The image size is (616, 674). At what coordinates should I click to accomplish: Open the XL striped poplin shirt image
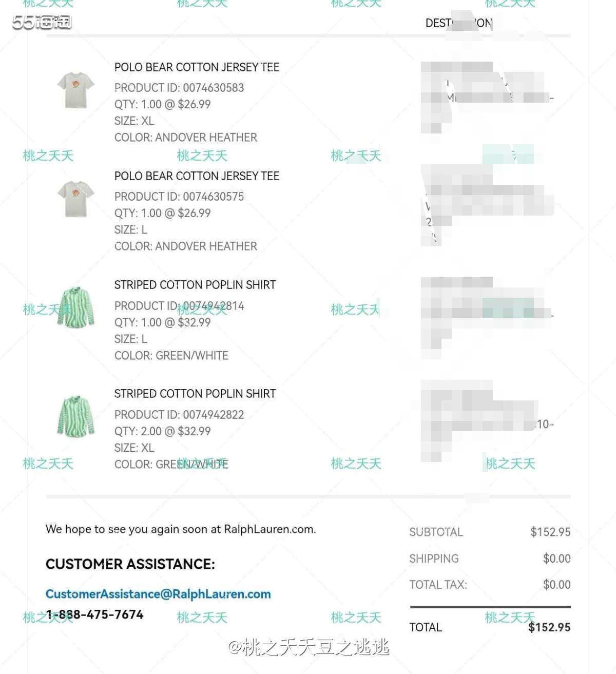tap(76, 416)
